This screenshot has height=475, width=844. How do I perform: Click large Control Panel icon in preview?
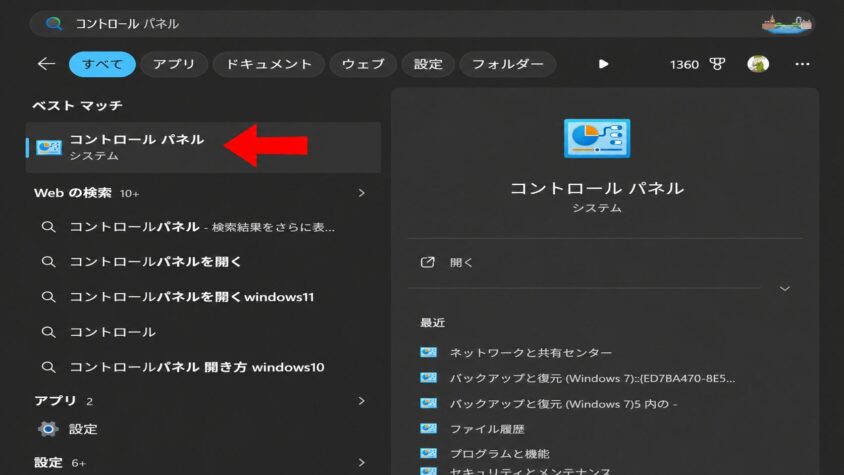coord(597,138)
